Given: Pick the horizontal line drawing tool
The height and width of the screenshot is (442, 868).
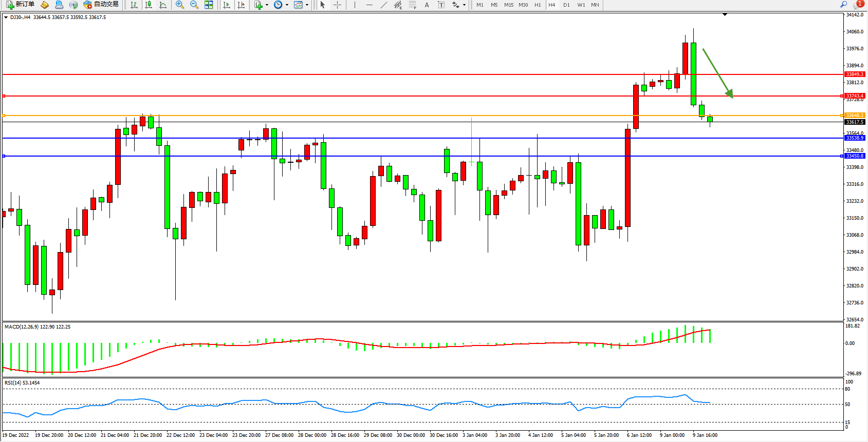Looking at the screenshot, I should (x=369, y=5).
